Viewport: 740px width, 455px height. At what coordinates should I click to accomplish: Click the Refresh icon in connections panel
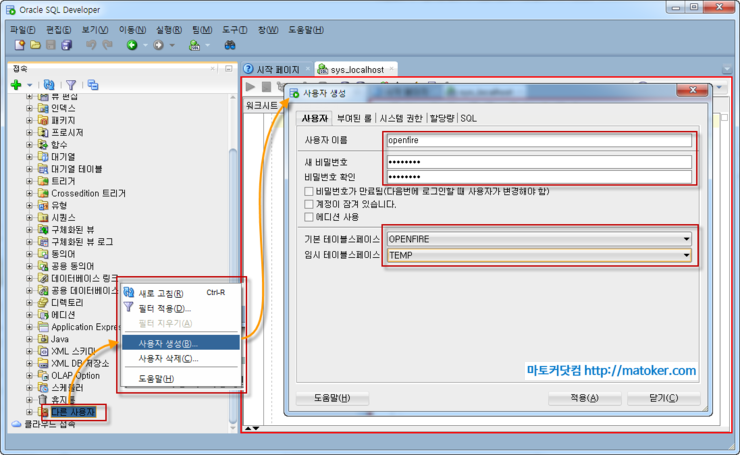49,85
